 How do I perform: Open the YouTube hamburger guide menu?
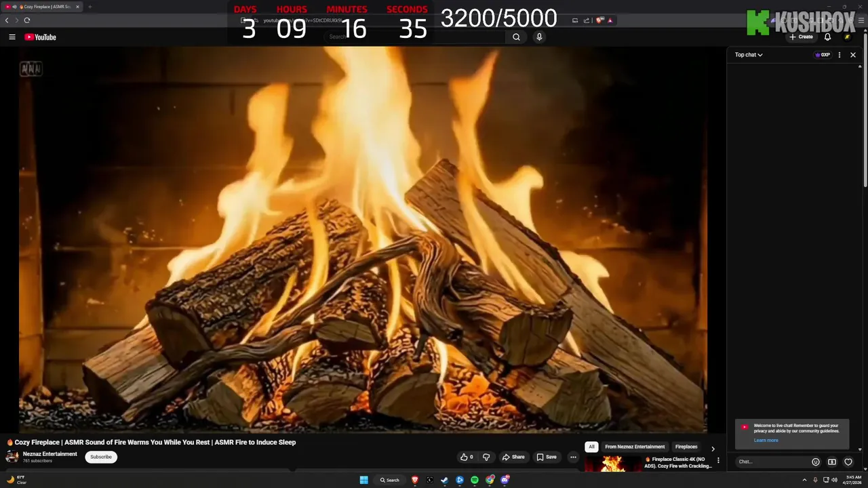[12, 37]
